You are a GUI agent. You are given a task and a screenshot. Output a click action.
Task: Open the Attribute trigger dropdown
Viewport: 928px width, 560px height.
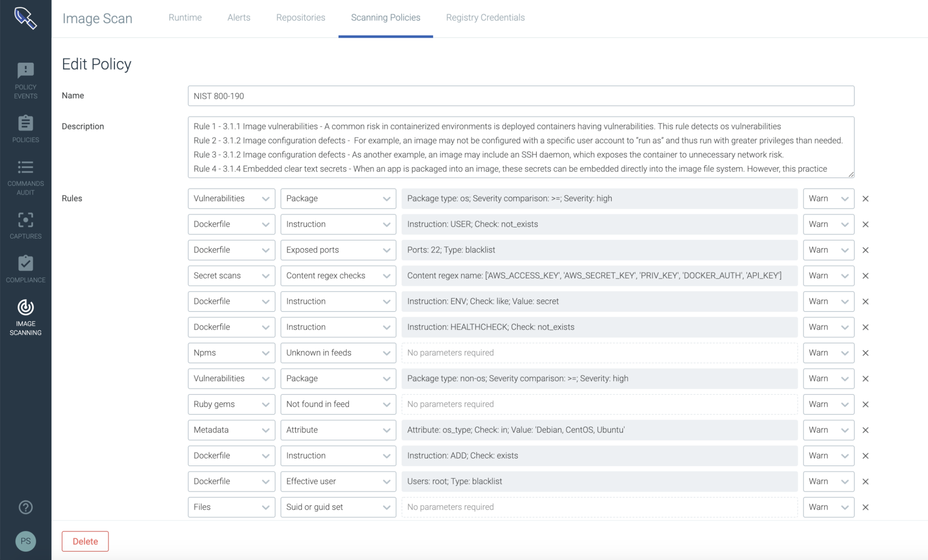(338, 430)
